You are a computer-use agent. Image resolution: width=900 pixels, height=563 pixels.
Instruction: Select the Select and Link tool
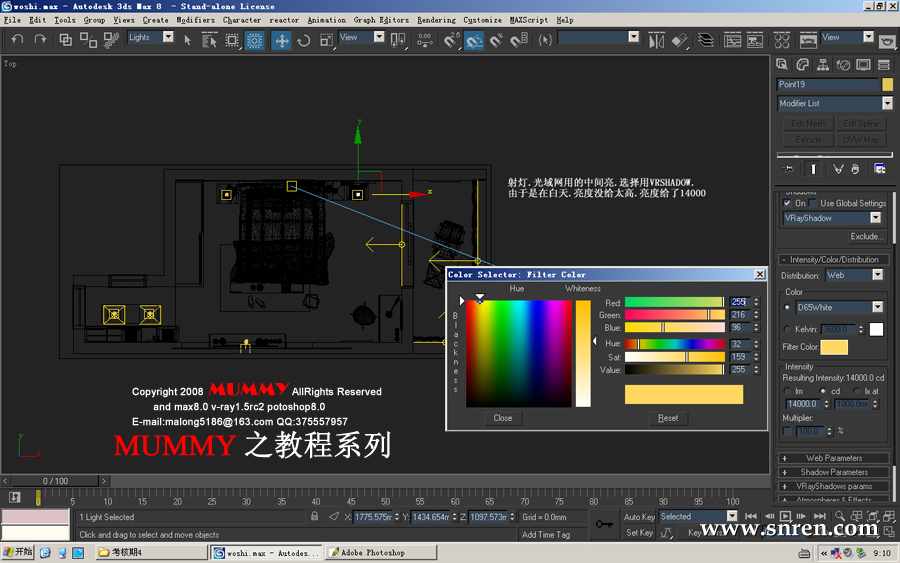(x=65, y=40)
